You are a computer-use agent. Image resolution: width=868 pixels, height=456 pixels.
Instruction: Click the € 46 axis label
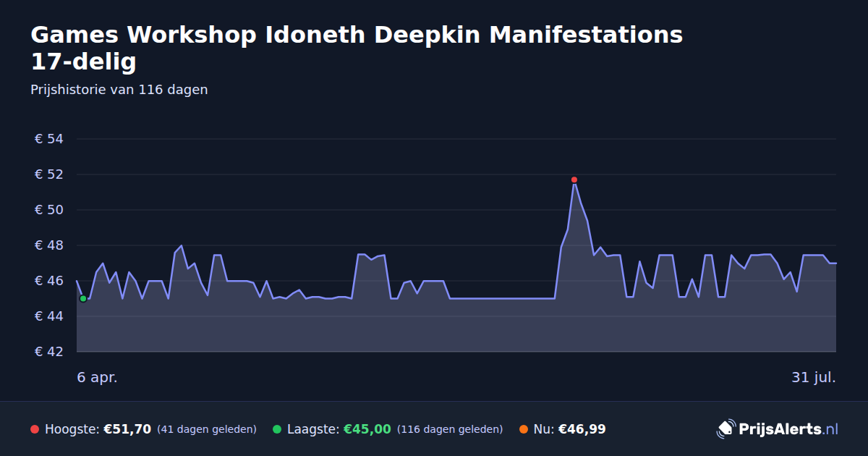(x=49, y=281)
